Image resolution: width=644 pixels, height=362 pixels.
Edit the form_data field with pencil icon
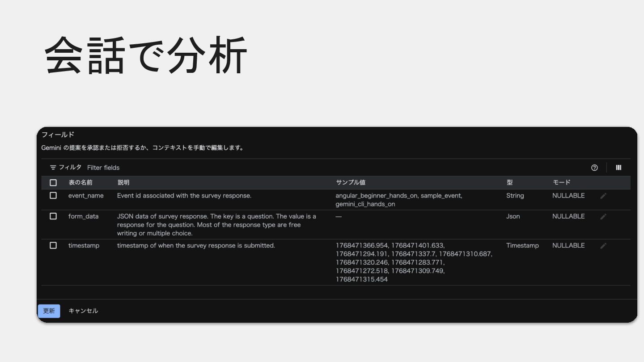[x=603, y=216]
